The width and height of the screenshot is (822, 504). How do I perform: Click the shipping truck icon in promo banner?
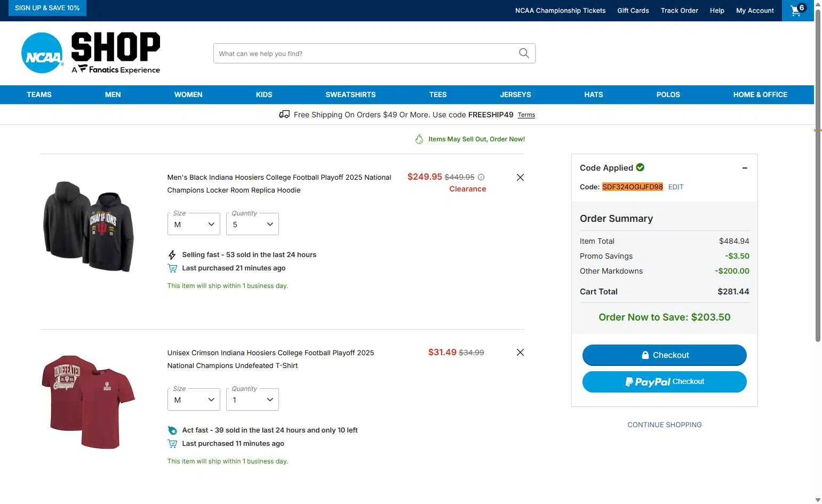[x=284, y=114]
